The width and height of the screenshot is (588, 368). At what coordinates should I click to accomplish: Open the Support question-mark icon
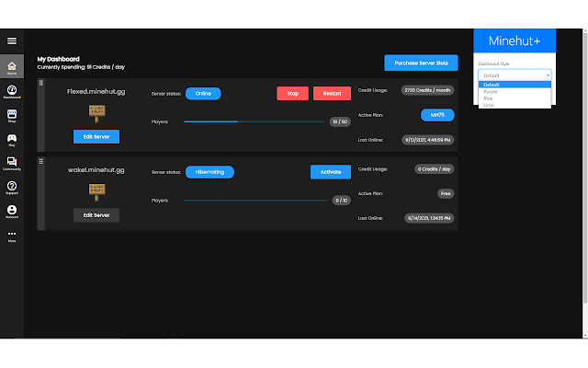(12, 188)
